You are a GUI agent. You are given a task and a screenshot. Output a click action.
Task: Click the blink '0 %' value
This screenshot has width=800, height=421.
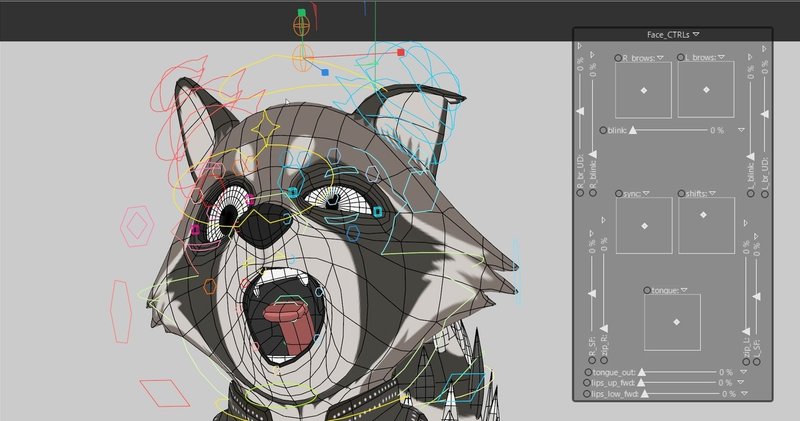tap(717, 130)
